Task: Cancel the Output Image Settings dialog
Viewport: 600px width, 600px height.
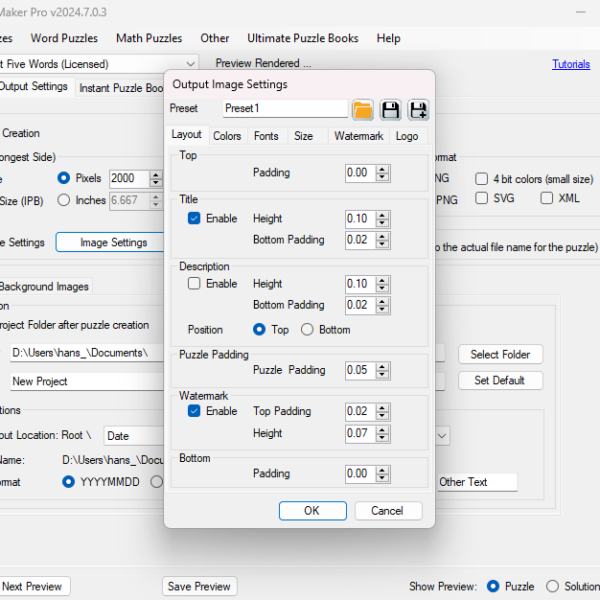Action: click(387, 511)
